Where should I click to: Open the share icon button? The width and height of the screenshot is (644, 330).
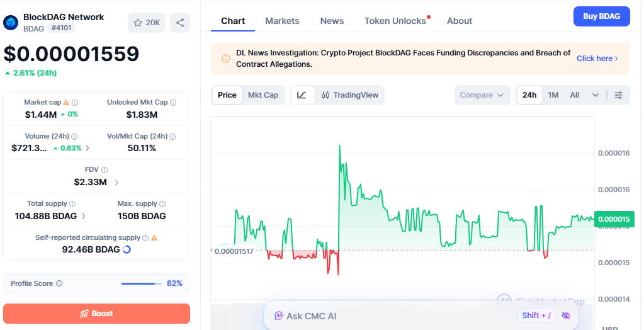(180, 23)
